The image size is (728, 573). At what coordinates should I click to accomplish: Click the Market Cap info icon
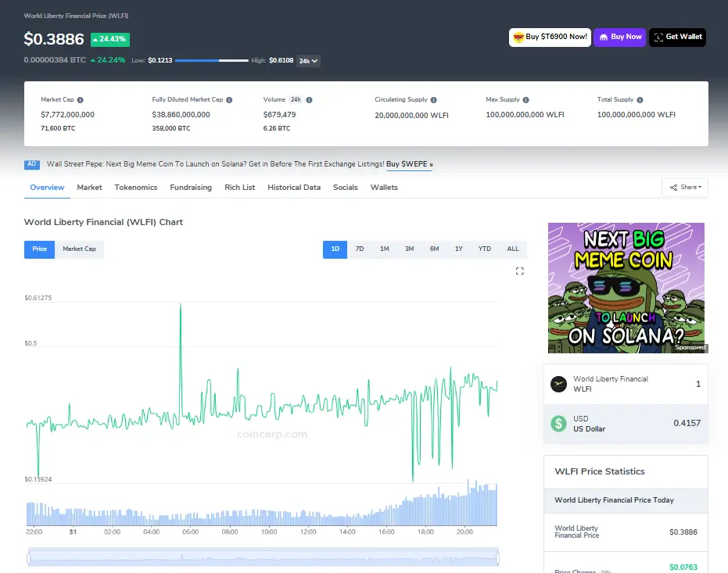point(81,100)
